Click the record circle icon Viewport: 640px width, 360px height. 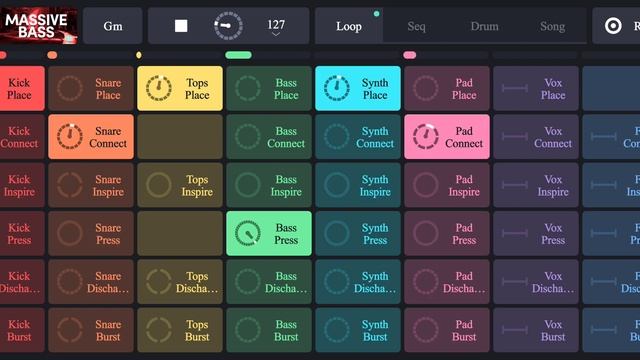(x=613, y=26)
